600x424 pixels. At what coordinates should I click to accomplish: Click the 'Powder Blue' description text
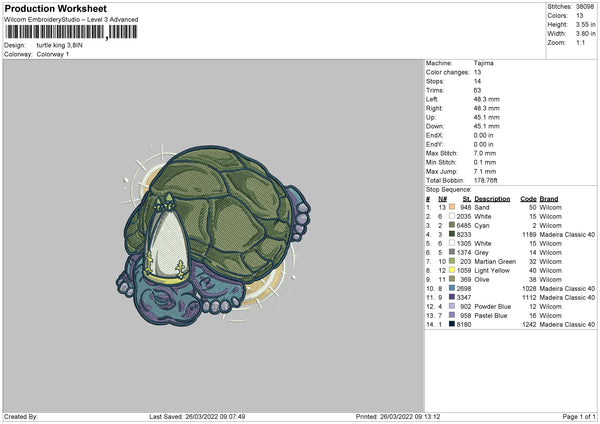[492, 307]
